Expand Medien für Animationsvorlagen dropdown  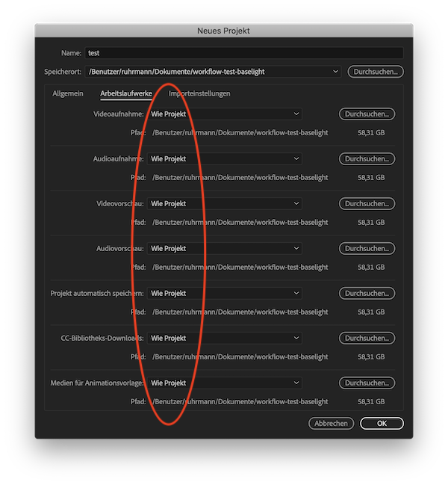pos(225,383)
